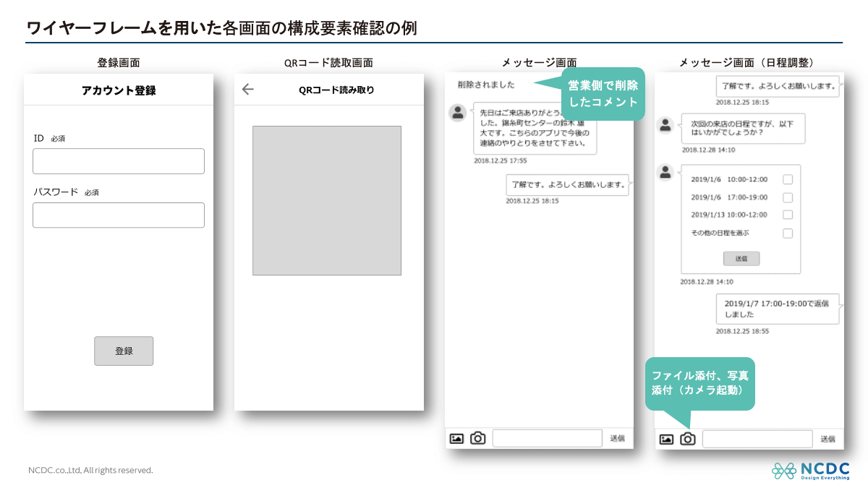
Task: Select the 2019/1/6 17:00-19:00 checkbox
Action: coord(788,197)
